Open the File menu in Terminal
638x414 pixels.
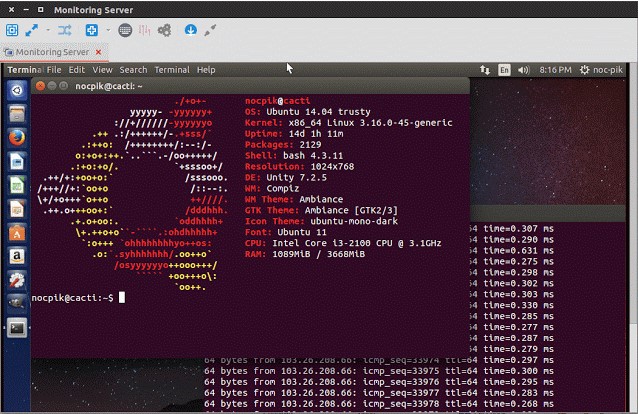click(x=54, y=70)
